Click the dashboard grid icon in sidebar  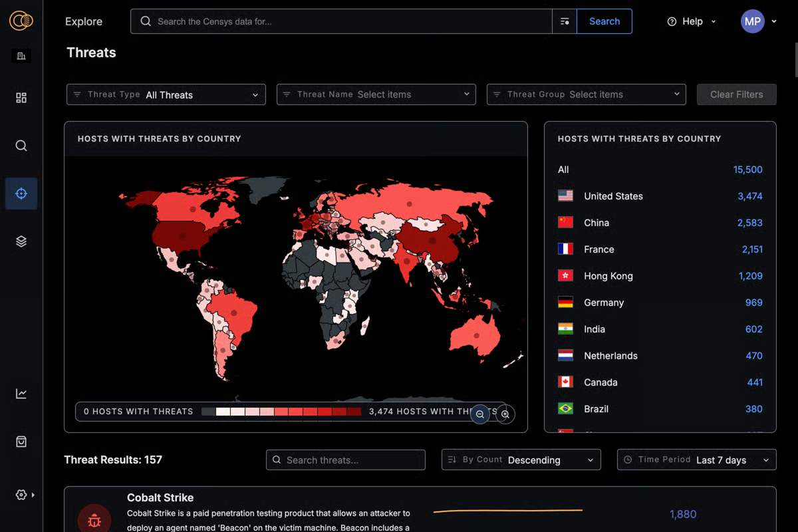tap(21, 97)
